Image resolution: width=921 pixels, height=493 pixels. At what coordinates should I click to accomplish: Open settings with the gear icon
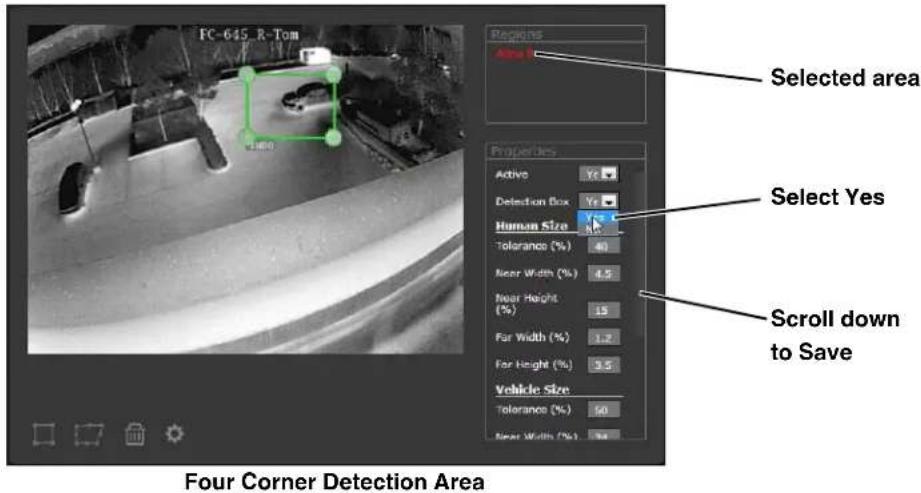174,434
